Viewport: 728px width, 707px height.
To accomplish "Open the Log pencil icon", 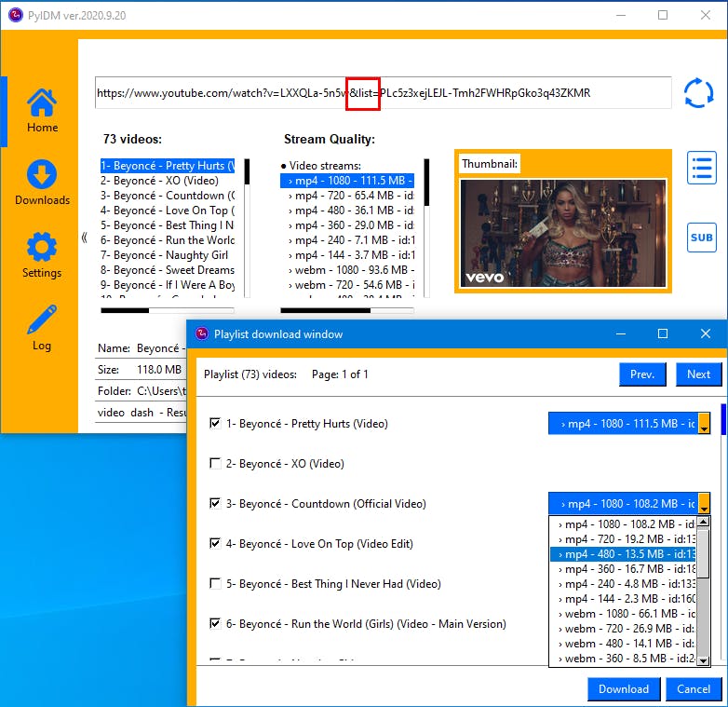I will pos(42,328).
